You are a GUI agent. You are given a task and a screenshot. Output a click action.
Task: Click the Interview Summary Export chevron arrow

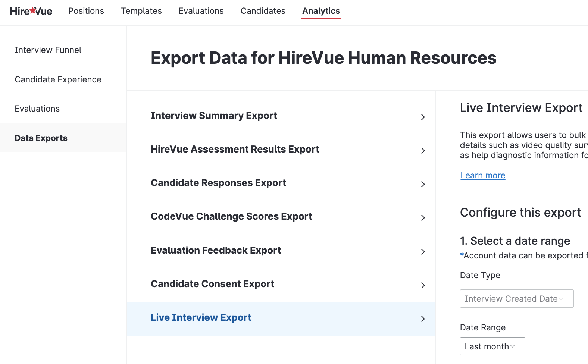[x=423, y=117]
